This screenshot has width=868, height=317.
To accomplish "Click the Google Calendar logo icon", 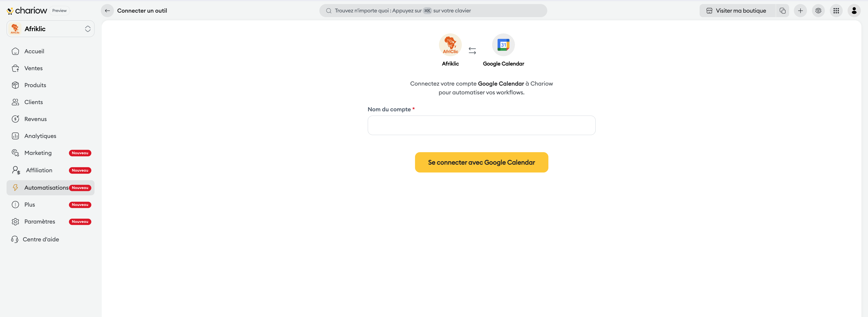I will point(503,45).
